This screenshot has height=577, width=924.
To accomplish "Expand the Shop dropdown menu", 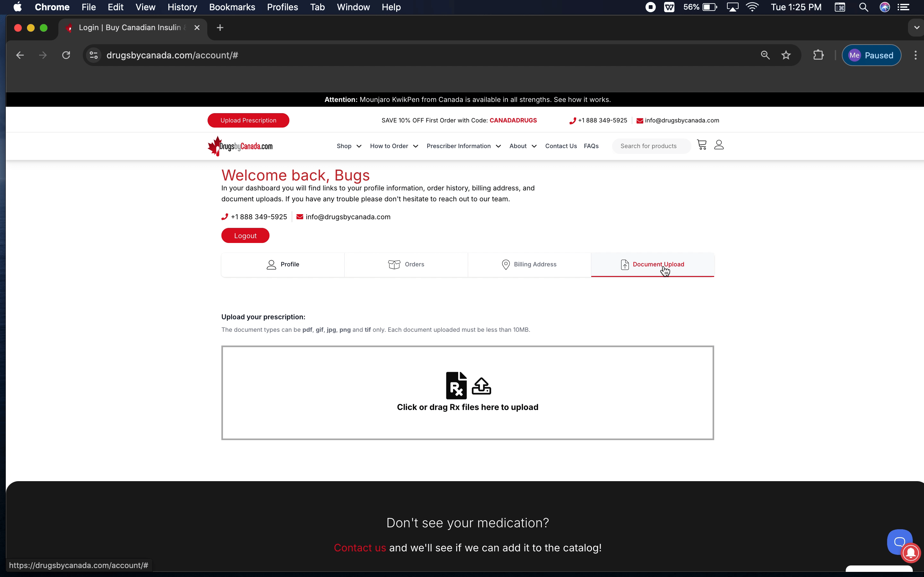I will point(349,146).
